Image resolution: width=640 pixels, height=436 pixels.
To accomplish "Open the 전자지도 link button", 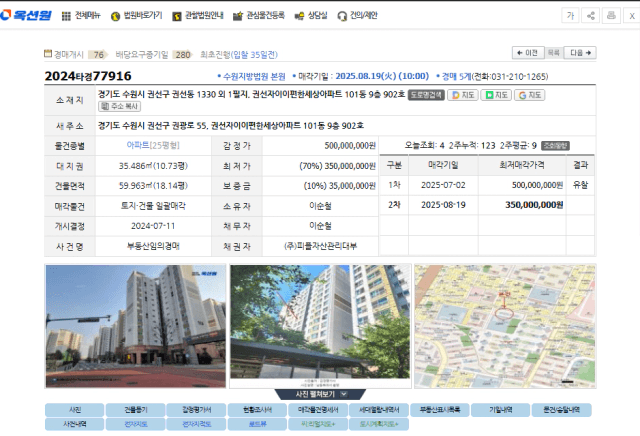I will pyautogui.click(x=136, y=424).
